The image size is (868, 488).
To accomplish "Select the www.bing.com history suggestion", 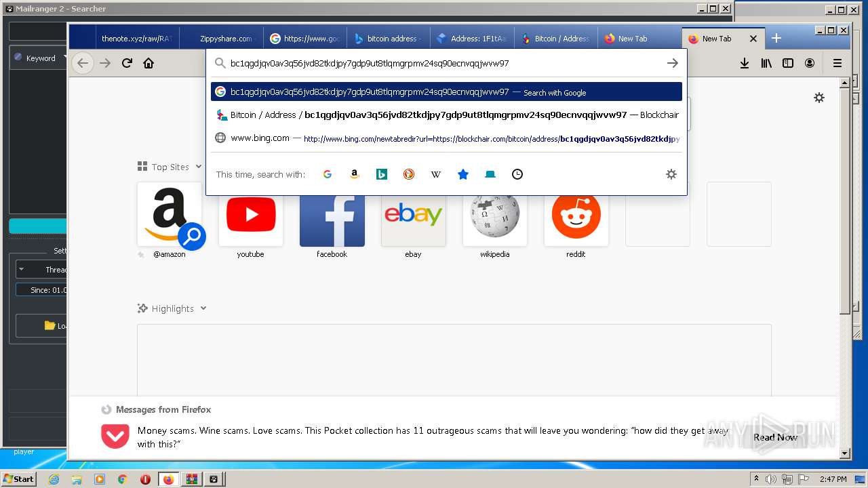I will pyautogui.click(x=446, y=138).
